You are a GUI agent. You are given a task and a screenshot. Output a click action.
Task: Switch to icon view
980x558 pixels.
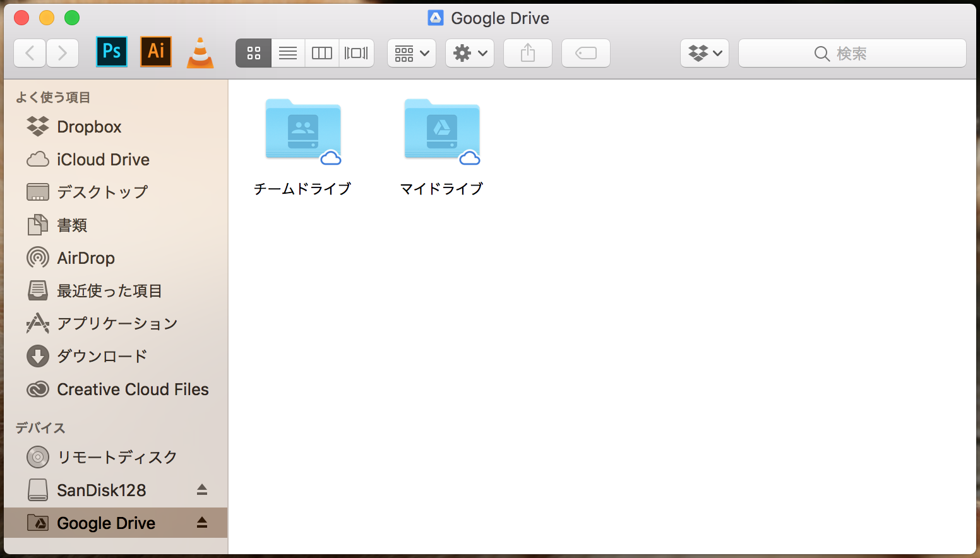point(253,53)
